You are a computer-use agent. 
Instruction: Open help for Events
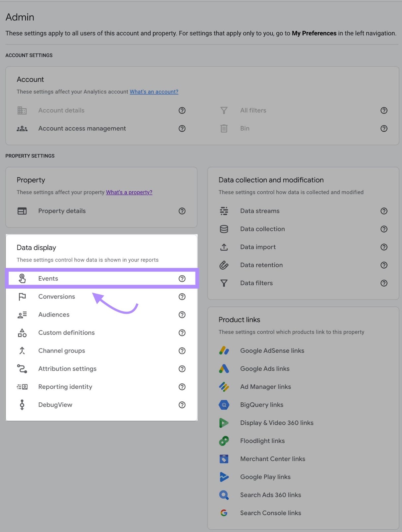click(x=182, y=279)
